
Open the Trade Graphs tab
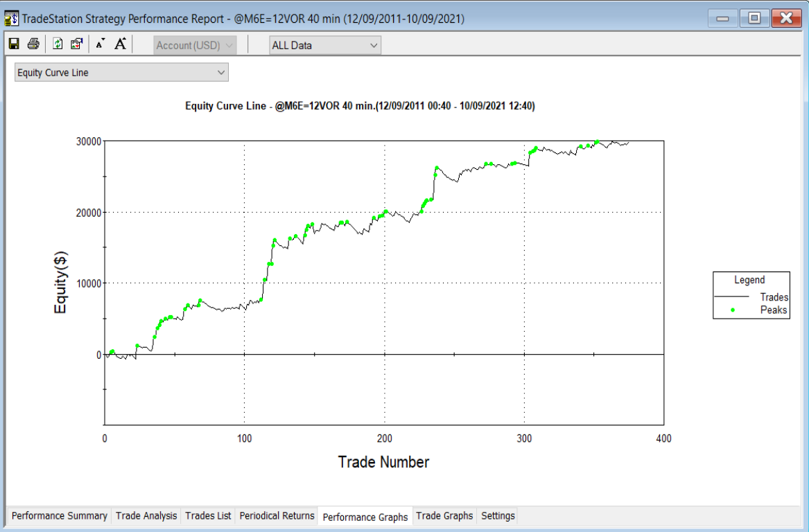click(444, 515)
